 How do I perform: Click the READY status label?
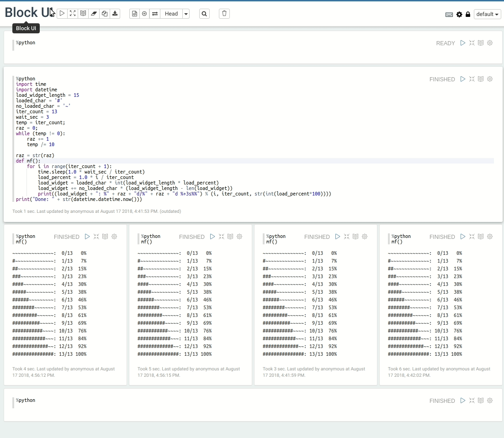click(446, 43)
